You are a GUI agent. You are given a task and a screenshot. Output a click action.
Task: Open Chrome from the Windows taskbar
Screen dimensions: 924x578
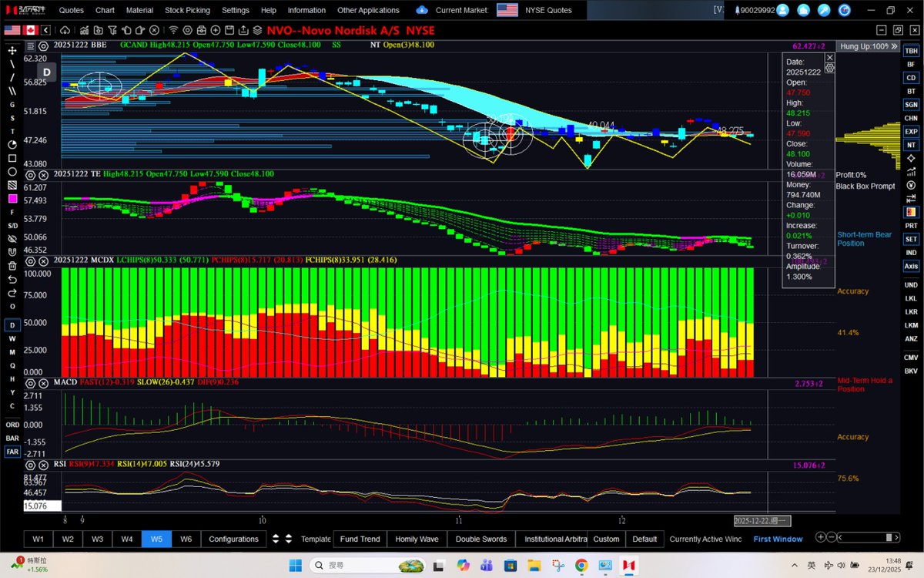tap(581, 566)
